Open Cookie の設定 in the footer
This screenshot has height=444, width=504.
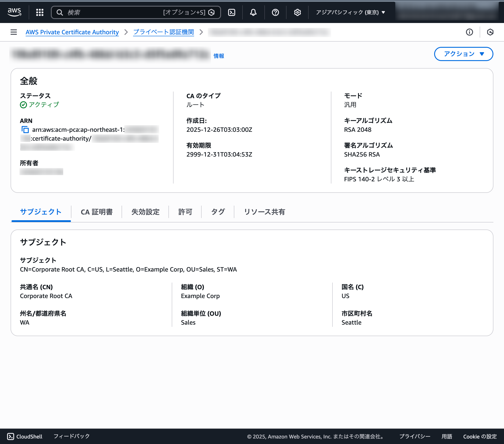click(479, 436)
